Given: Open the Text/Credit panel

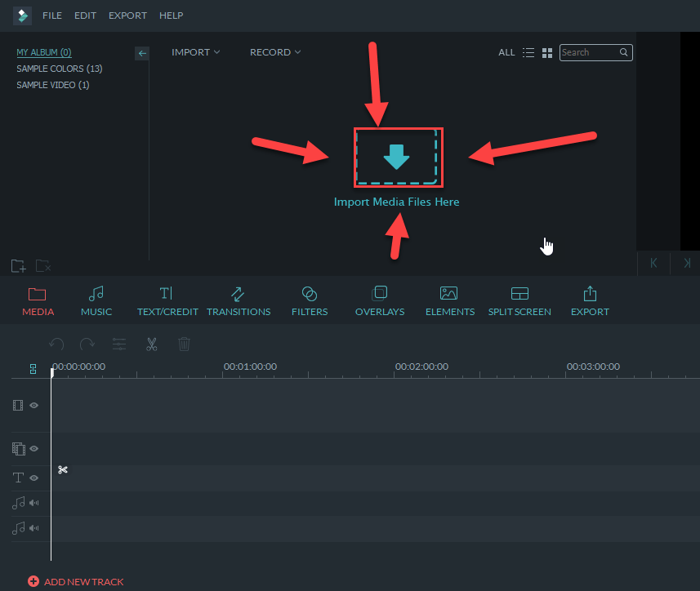Looking at the screenshot, I should 166,300.
